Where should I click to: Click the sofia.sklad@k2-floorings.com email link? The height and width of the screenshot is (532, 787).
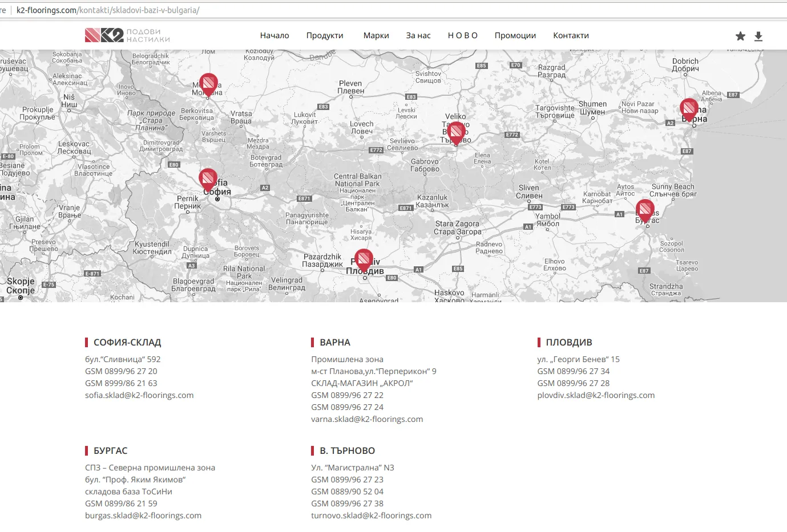click(139, 395)
